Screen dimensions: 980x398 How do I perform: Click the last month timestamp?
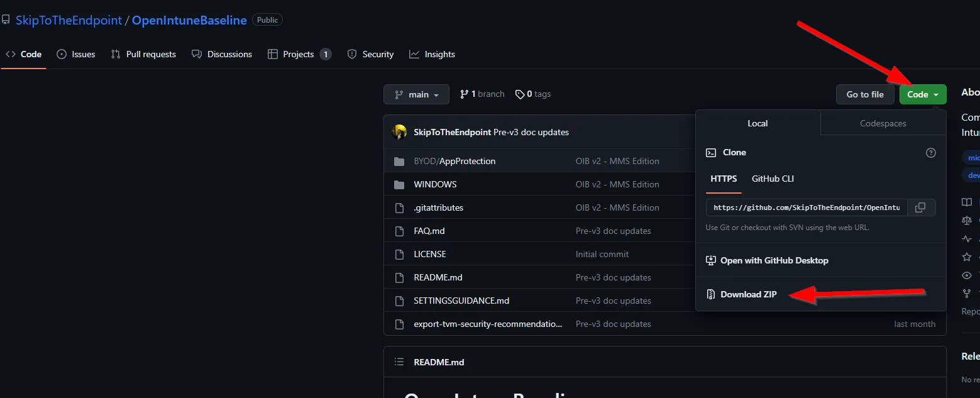(915, 324)
